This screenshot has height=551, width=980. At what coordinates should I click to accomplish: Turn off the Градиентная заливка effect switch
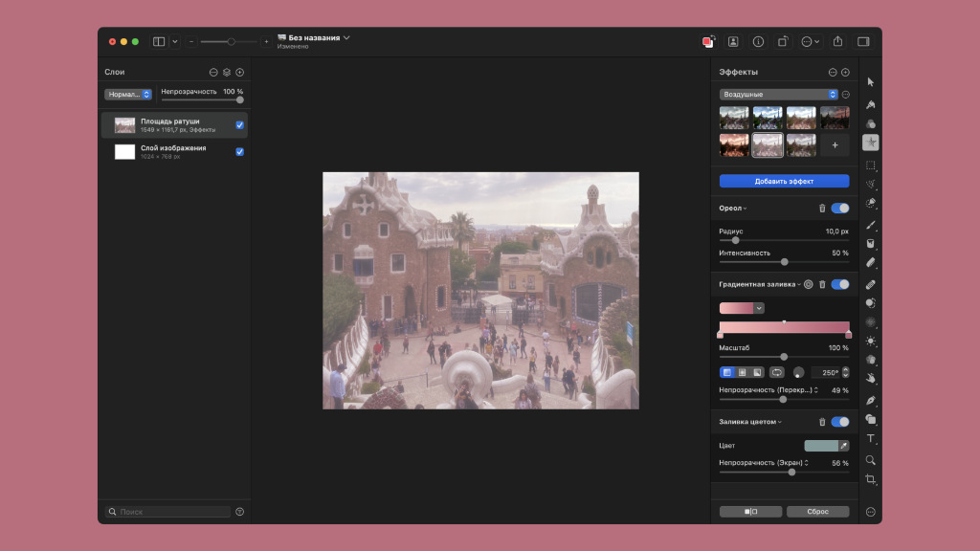coord(840,284)
